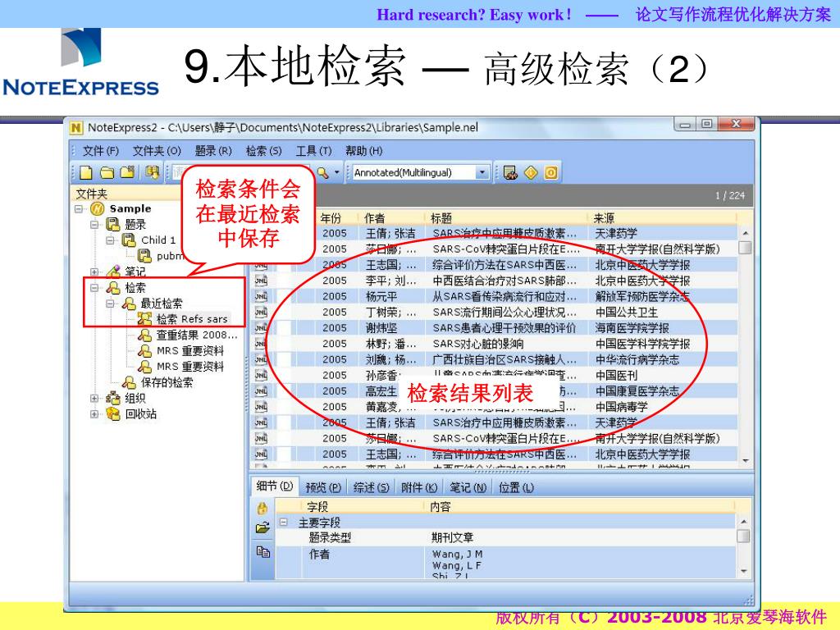This screenshot has width=840, height=630.
Task: Click the 查重结果 2008 icon
Action: coord(144,336)
